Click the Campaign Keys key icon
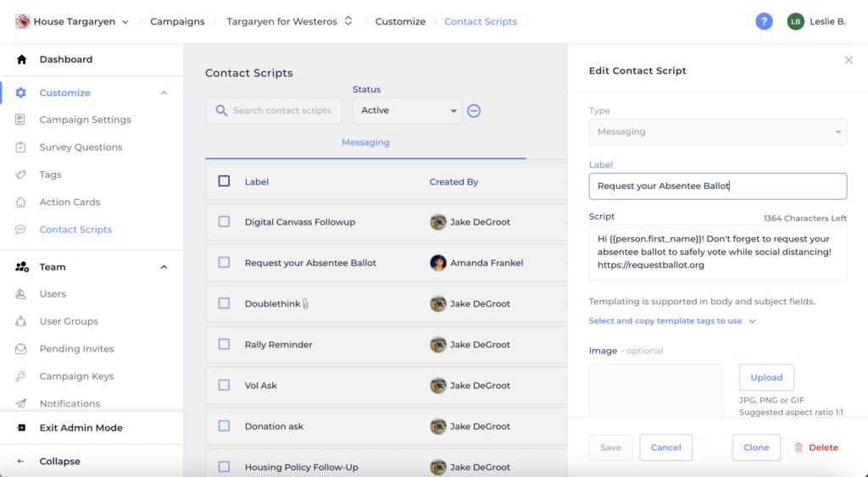 [x=20, y=376]
